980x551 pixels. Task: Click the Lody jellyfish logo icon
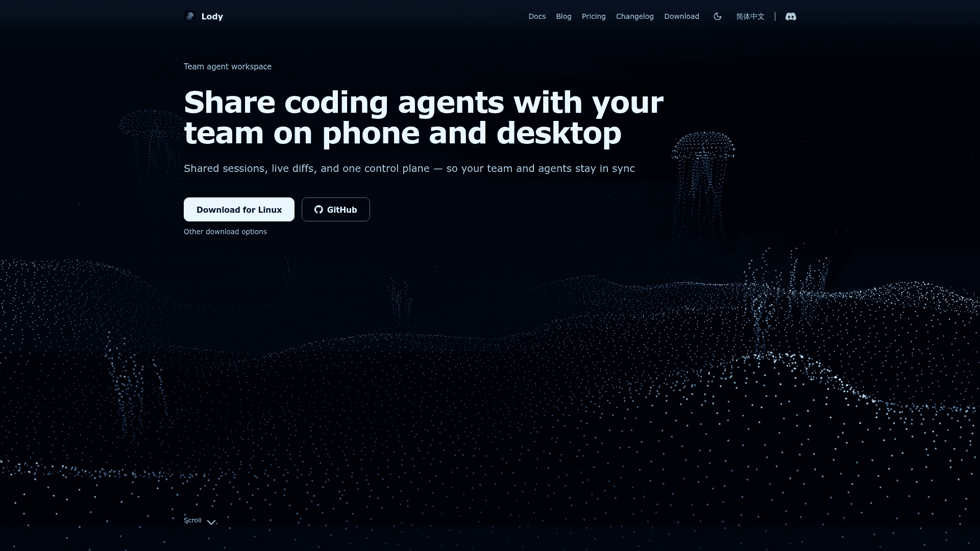pyautogui.click(x=190, y=16)
